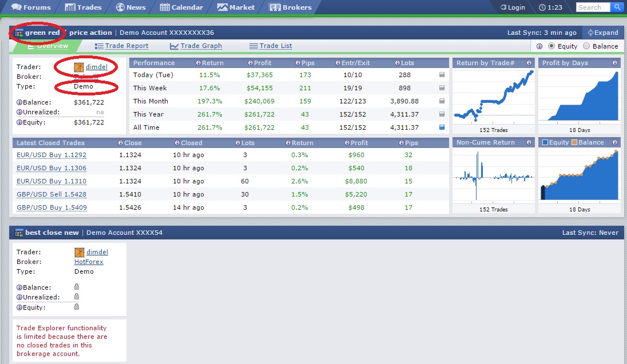Screen dimensions: 627x364
Task: Click info icon of Closed column header
Action: point(177,143)
